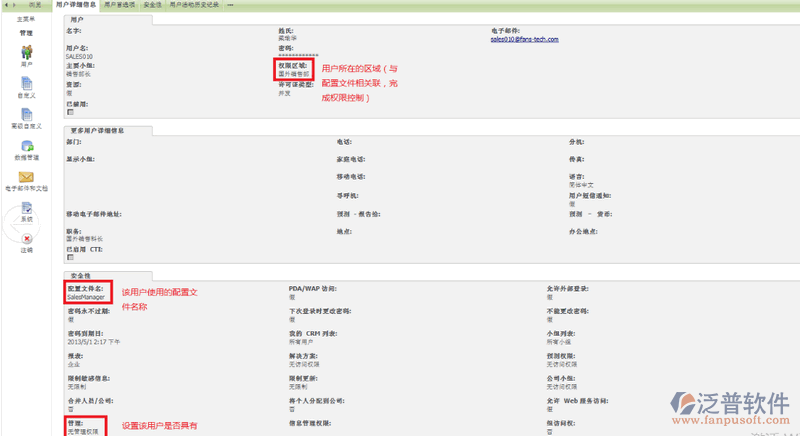
Task: Click the back arrow in top-left navigation
Action: (x=4, y=5)
